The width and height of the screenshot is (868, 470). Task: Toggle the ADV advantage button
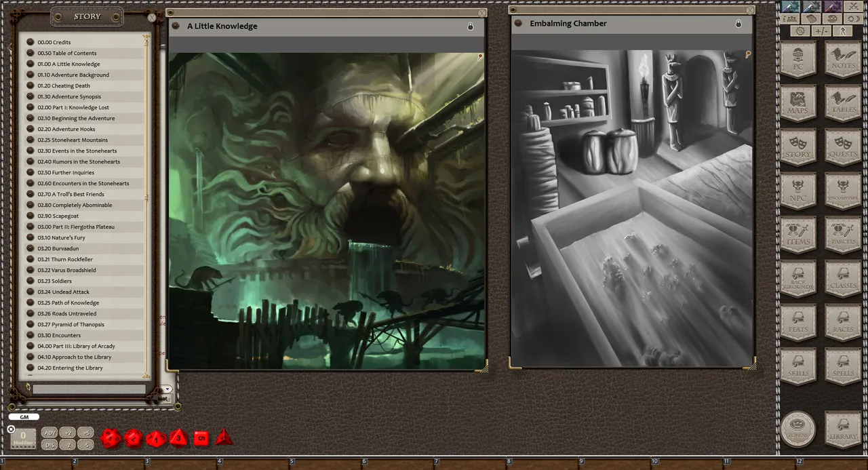click(x=50, y=433)
